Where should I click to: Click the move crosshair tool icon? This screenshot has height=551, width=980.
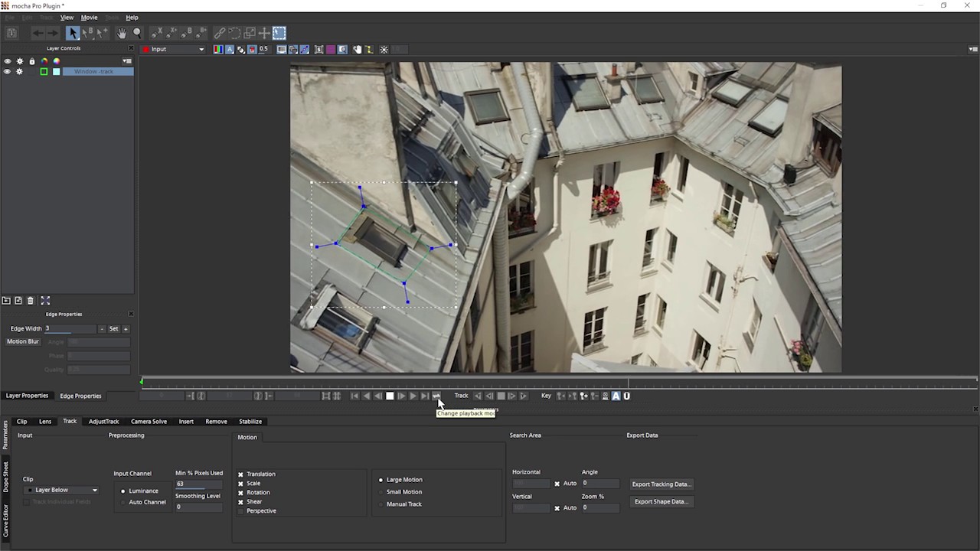pyautogui.click(x=264, y=33)
